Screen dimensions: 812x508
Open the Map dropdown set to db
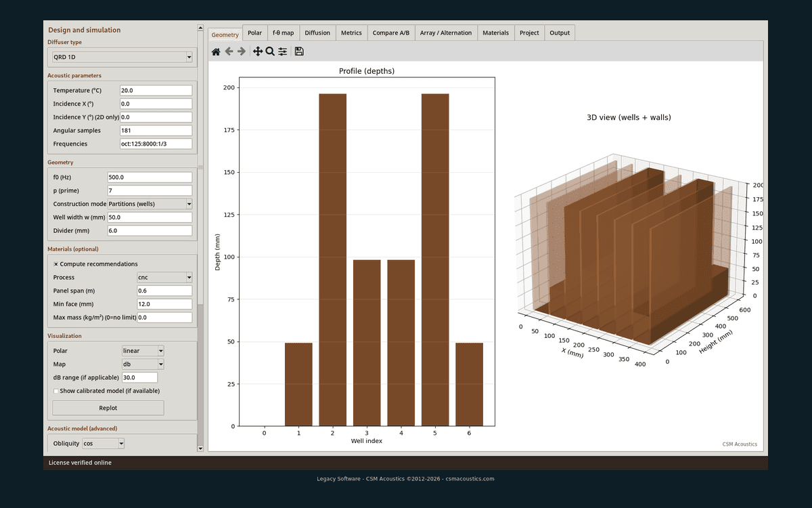coord(143,364)
